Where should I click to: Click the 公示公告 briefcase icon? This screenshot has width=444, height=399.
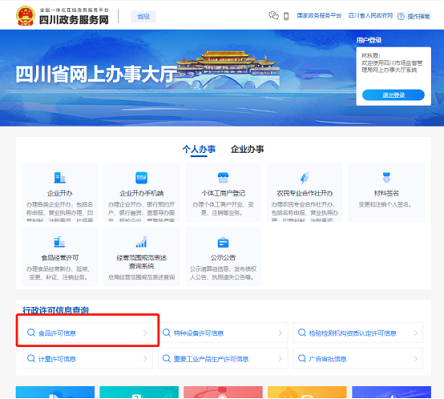click(223, 242)
